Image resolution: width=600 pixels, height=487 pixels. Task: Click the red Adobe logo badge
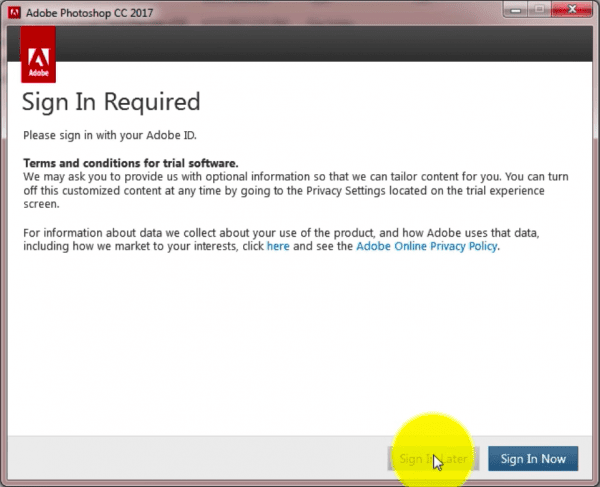point(38,54)
